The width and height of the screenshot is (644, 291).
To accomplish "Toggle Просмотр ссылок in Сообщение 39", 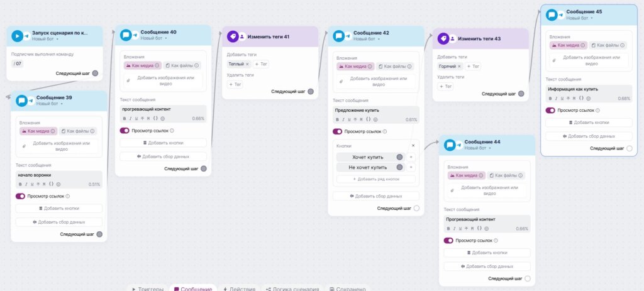I will click(x=21, y=196).
